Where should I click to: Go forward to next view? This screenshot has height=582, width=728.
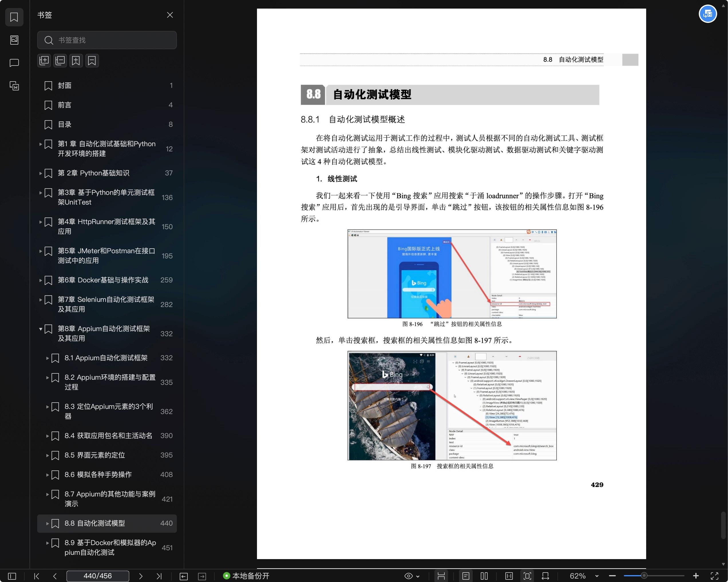pos(202,576)
